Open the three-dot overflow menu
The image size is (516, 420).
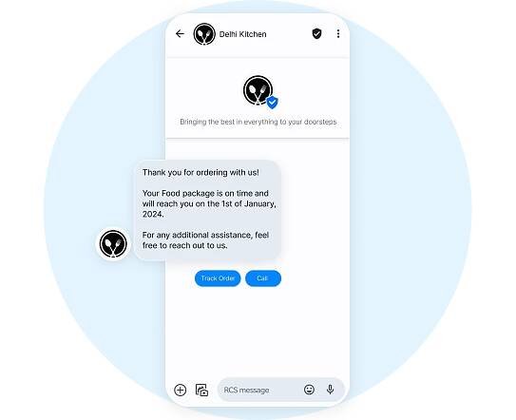tap(338, 33)
